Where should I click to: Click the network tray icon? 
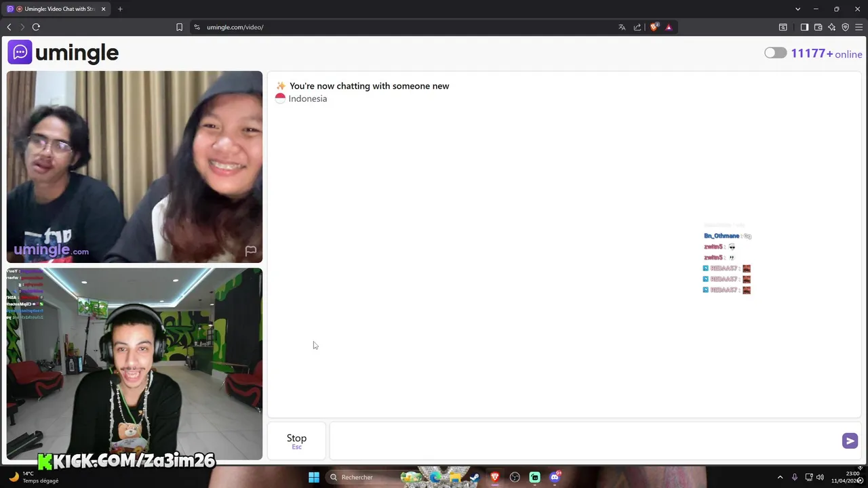(808, 477)
